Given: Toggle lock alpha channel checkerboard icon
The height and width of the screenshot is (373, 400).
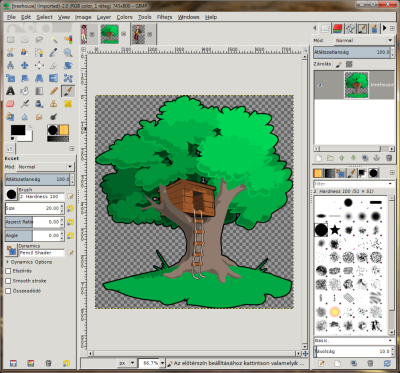Looking at the screenshot, I should tap(349, 64).
